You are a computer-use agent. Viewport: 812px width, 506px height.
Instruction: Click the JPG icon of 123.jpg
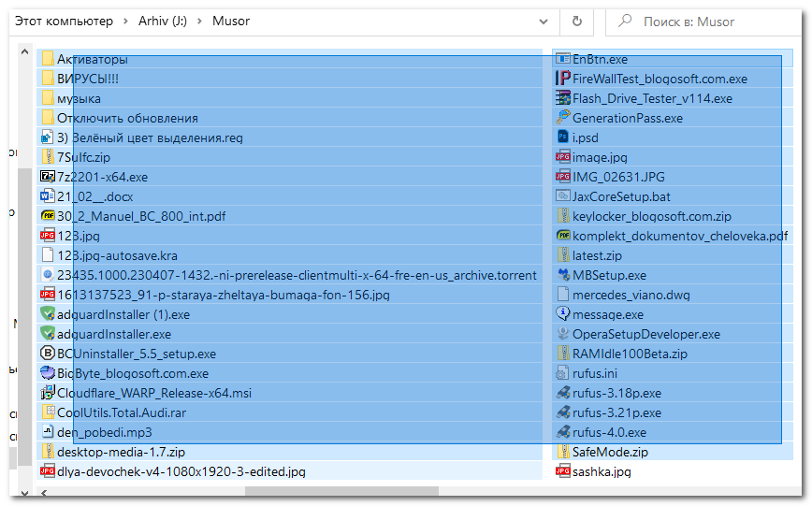pyautogui.click(x=48, y=236)
